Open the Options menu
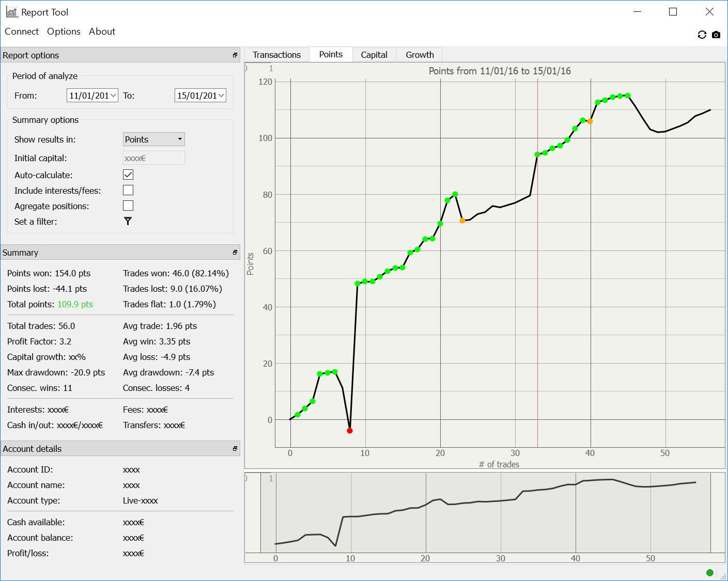The width and height of the screenshot is (728, 581). [64, 32]
